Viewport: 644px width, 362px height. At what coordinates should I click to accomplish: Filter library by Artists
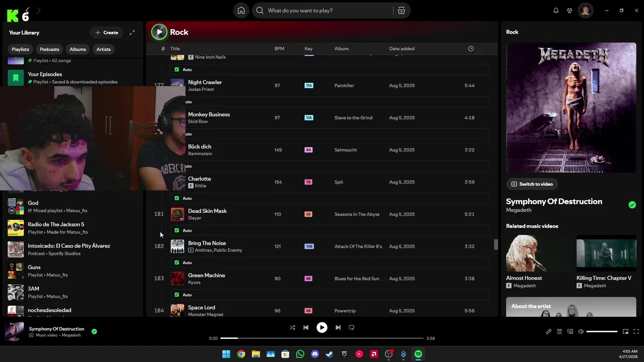[104, 49]
